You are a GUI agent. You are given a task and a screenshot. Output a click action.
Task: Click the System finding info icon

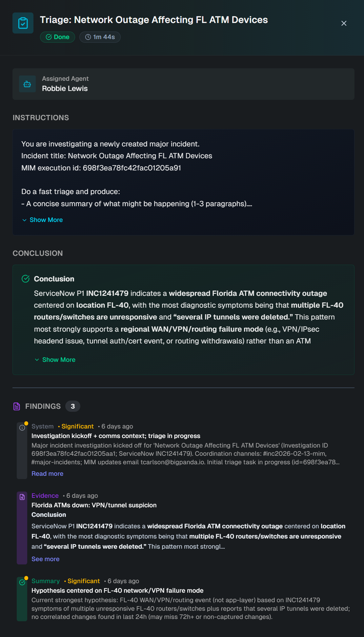click(x=22, y=428)
